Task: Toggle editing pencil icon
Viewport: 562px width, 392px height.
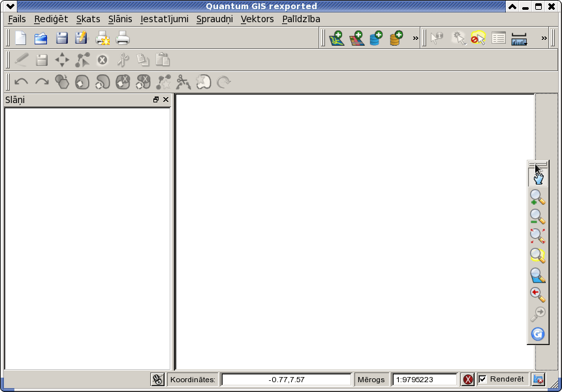Action: point(22,60)
